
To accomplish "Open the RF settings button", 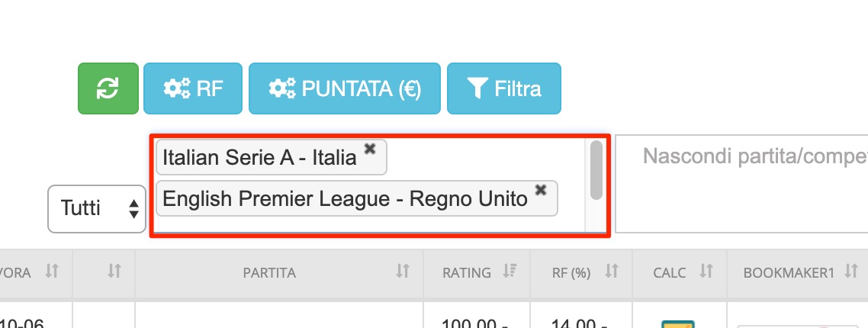I will click(x=193, y=88).
